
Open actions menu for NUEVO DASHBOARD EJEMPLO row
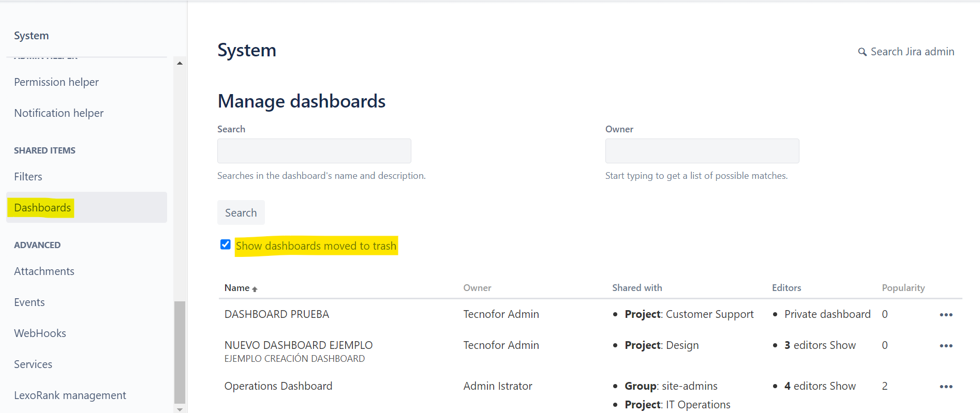coord(946,346)
